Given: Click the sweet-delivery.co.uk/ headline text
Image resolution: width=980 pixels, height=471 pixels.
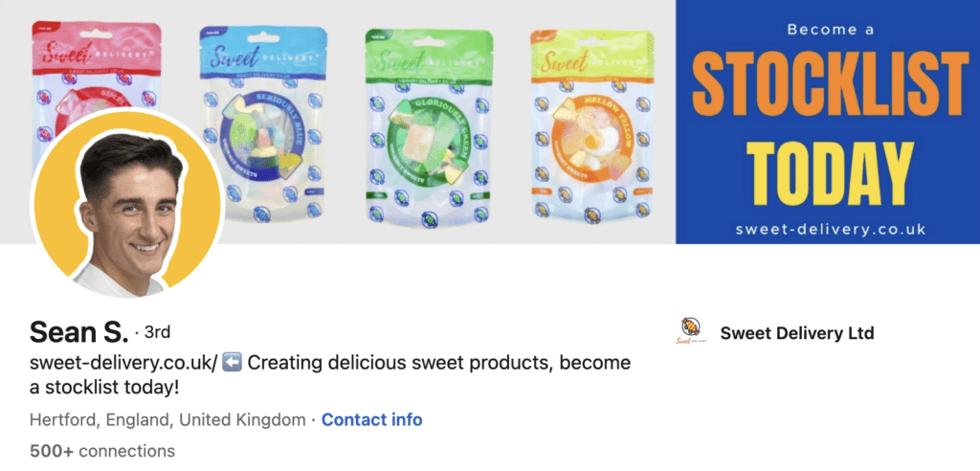Looking at the screenshot, I should pyautogui.click(x=123, y=363).
